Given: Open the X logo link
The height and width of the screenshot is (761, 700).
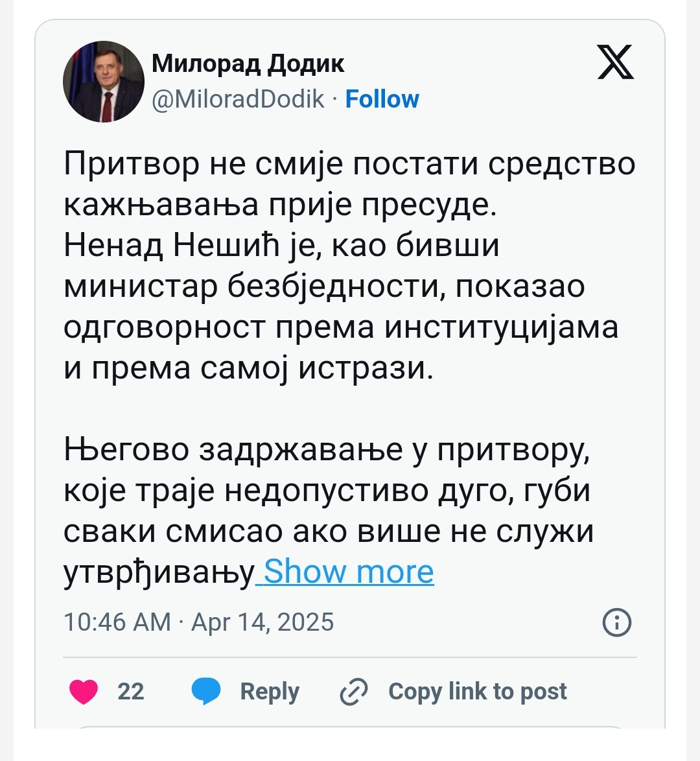Looking at the screenshot, I should coord(615,62).
